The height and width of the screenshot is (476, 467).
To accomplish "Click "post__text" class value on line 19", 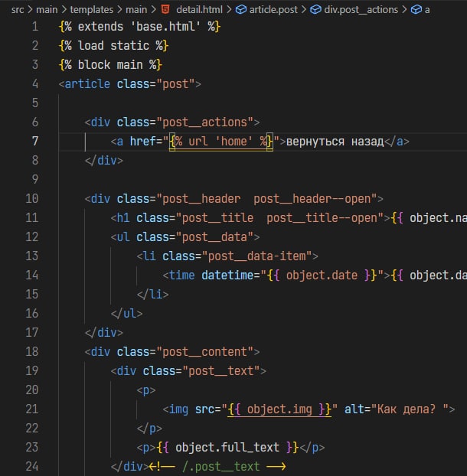I will point(221,370).
